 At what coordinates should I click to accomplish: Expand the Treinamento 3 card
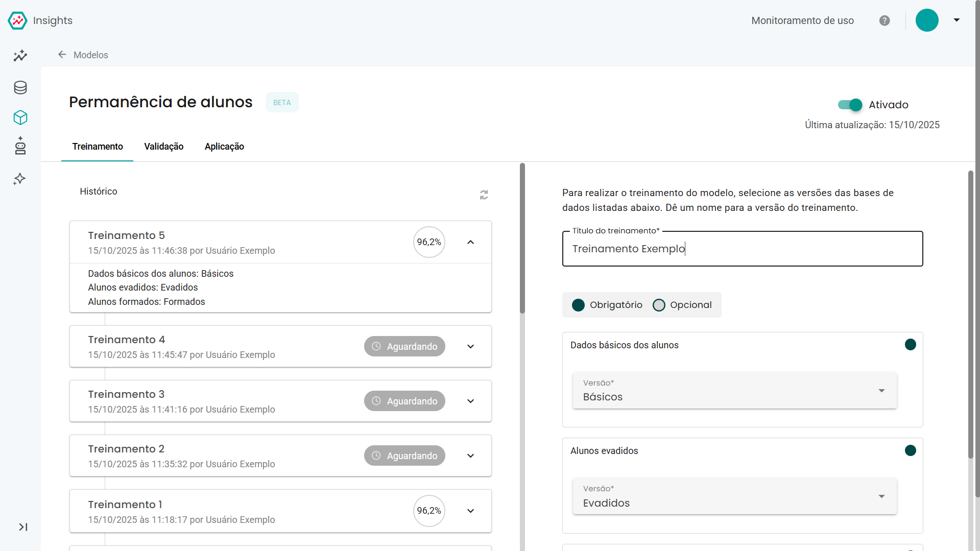pyautogui.click(x=470, y=401)
